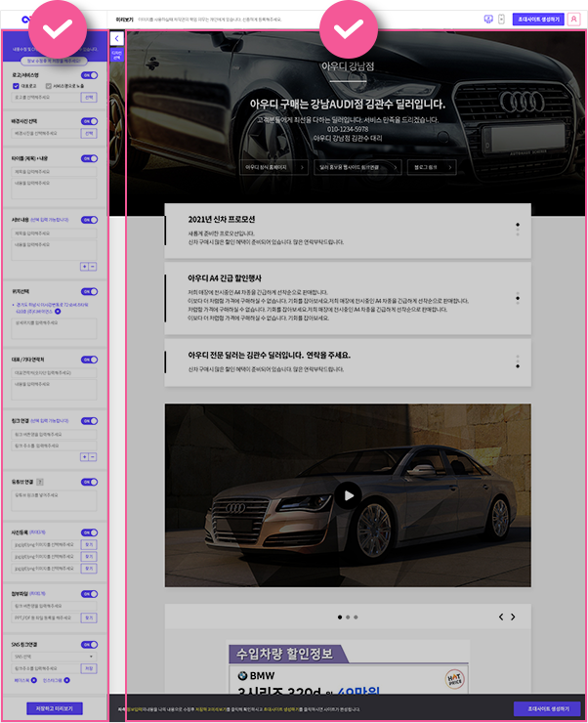Click the logo in top-left corner

point(25,19)
